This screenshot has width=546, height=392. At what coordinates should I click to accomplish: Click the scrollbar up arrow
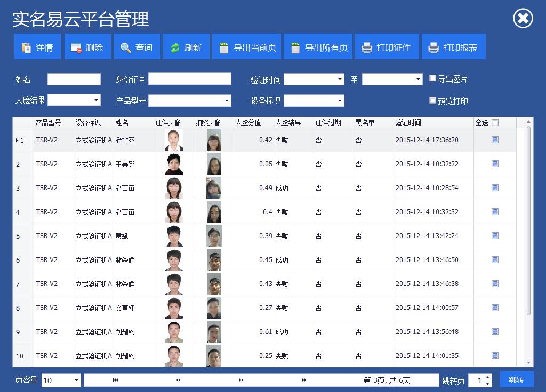(x=528, y=121)
